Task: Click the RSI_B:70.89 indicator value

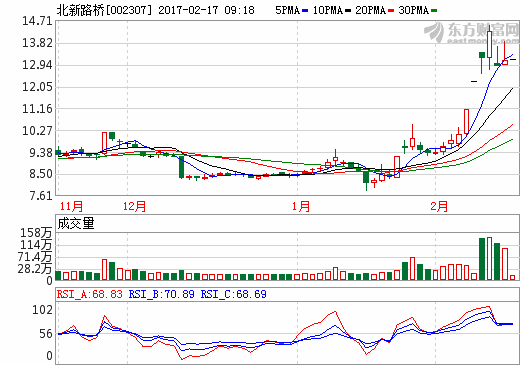Action: 161,294
